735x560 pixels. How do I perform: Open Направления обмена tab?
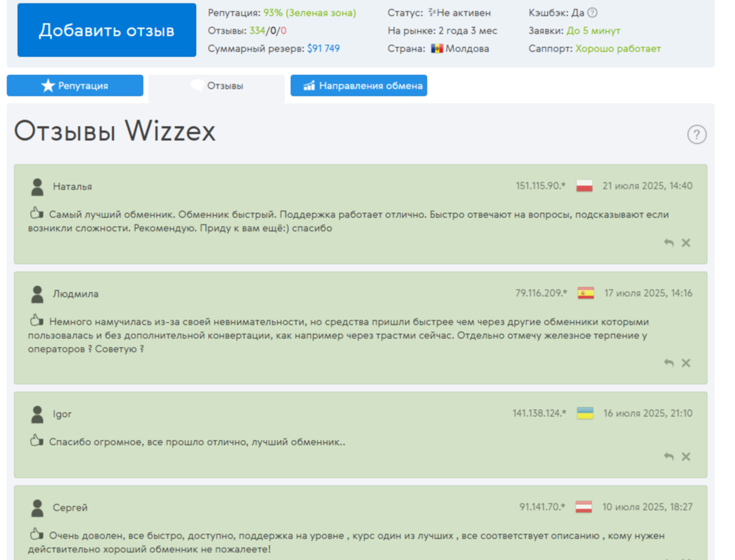point(359,85)
